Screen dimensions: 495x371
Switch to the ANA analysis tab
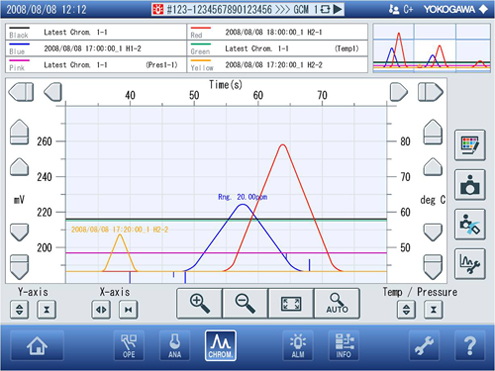coord(175,346)
